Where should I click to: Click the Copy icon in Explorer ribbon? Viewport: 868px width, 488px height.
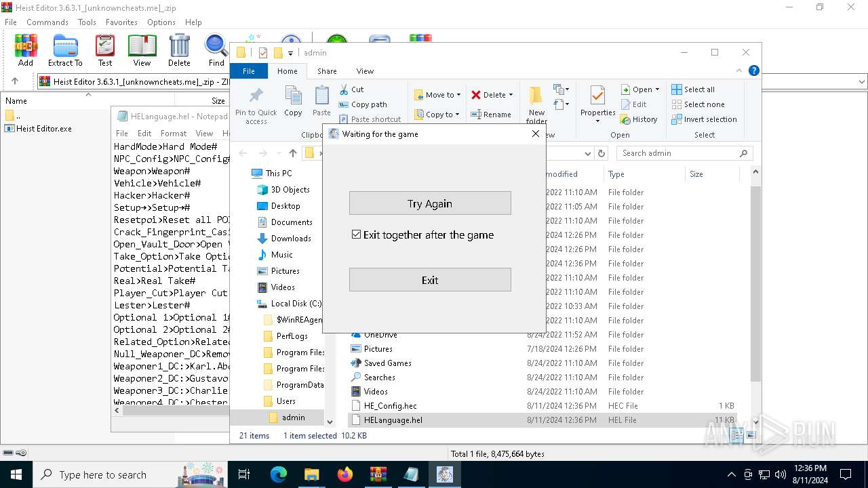[293, 102]
